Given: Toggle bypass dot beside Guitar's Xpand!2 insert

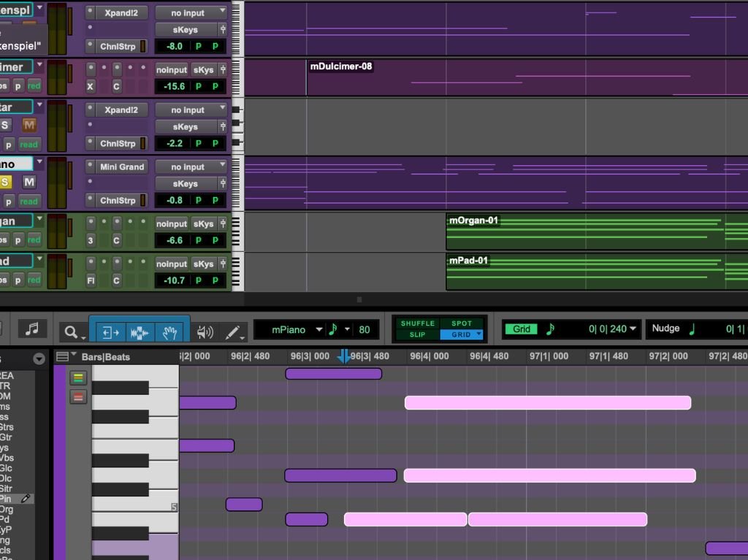Looking at the screenshot, I should point(90,110).
